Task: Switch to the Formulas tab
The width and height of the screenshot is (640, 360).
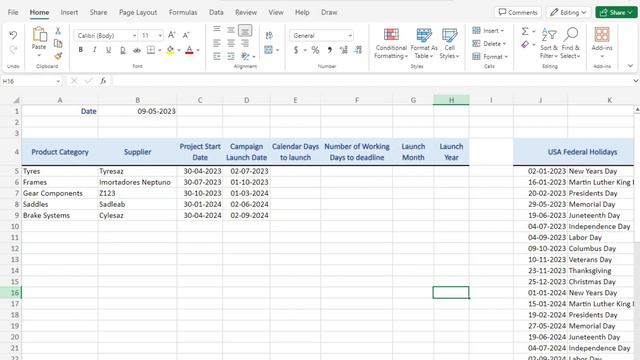Action: (183, 12)
